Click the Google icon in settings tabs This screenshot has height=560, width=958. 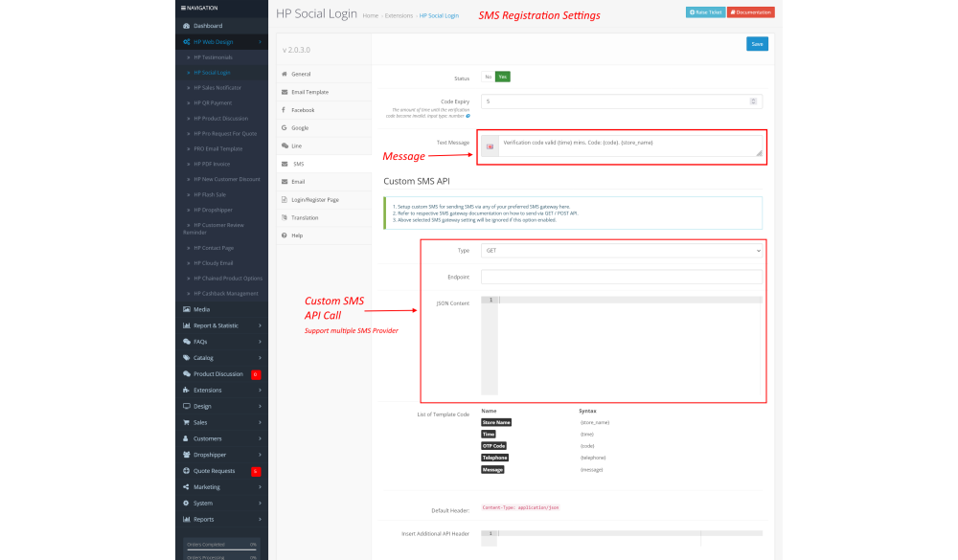[x=285, y=128]
